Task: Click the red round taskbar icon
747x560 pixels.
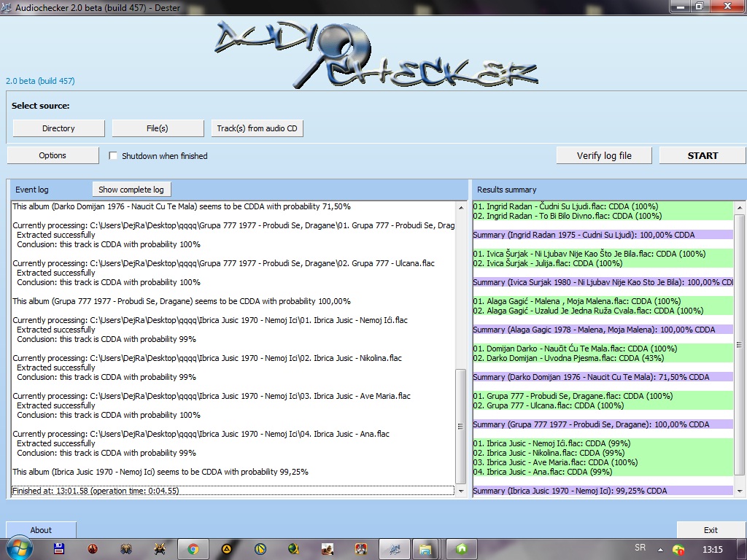Action: [x=93, y=548]
